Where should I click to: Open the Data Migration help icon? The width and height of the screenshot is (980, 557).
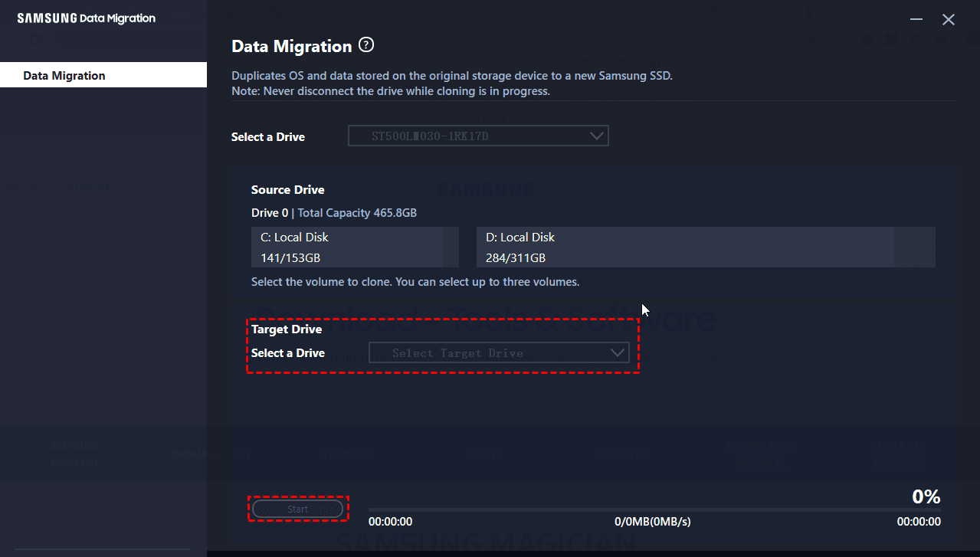pos(366,45)
